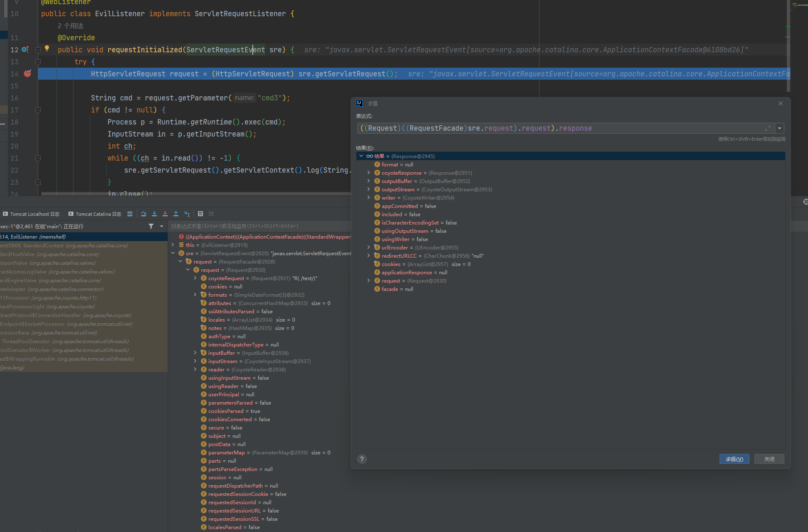The width and height of the screenshot is (808, 532).
Task: Switch to Tomcat Localhost 日志 tab
Action: 31,214
